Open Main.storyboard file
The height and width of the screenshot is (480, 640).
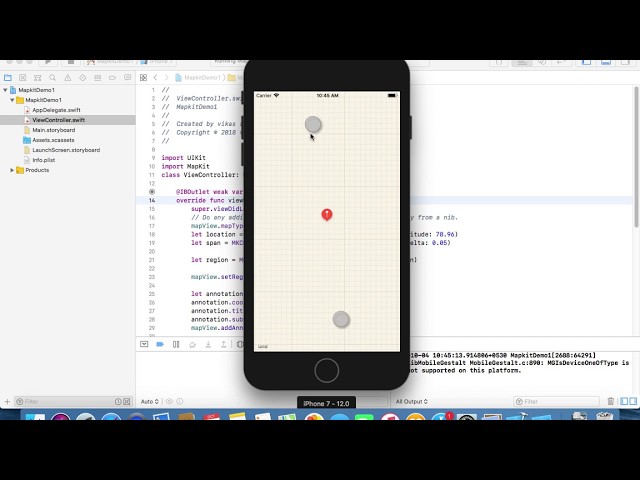tap(53, 130)
